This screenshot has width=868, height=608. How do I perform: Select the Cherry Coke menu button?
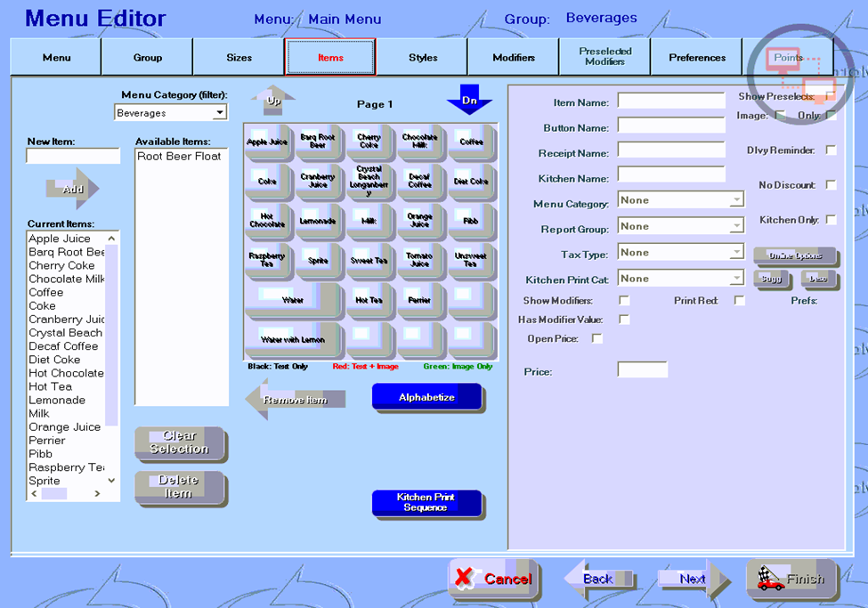click(369, 142)
